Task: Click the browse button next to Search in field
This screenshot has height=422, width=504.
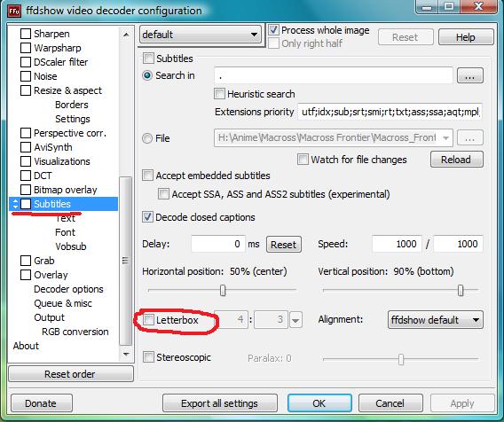Action: click(x=470, y=75)
